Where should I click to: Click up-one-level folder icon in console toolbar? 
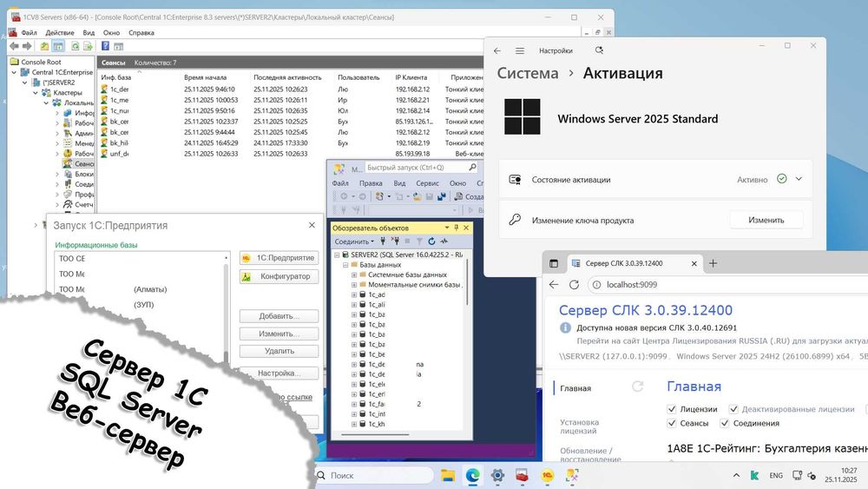click(44, 47)
